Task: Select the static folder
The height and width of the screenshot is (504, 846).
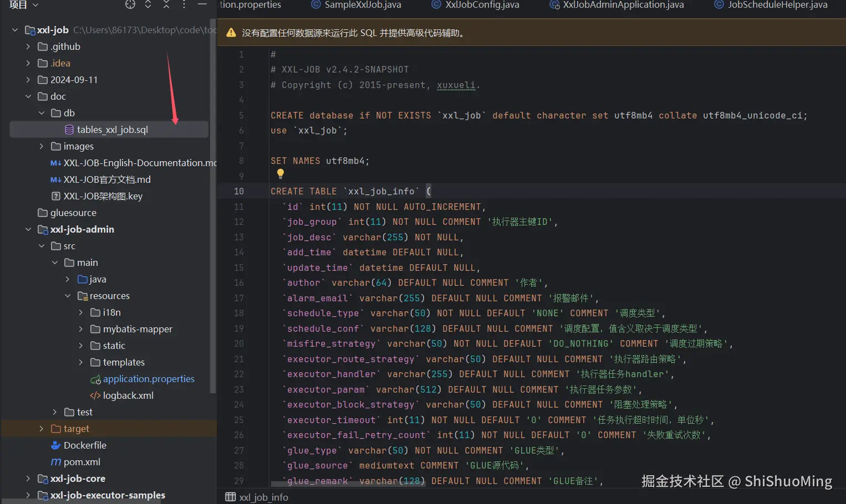Action: (114, 346)
